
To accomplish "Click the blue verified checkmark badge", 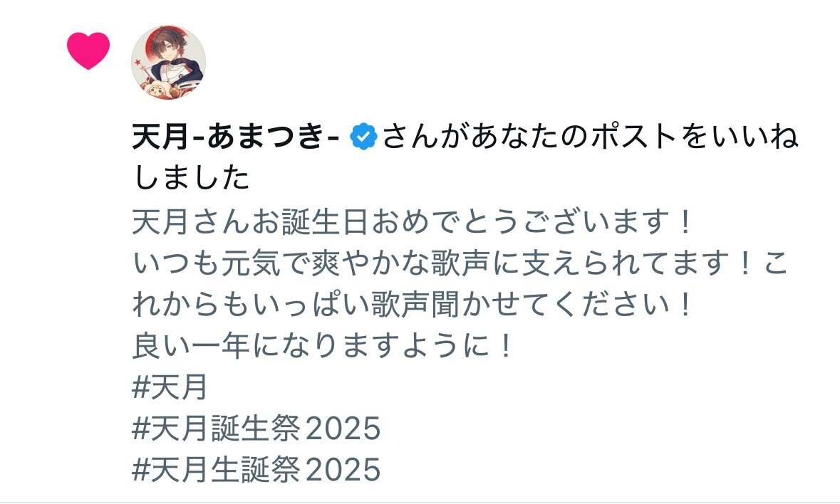I will click(363, 137).
